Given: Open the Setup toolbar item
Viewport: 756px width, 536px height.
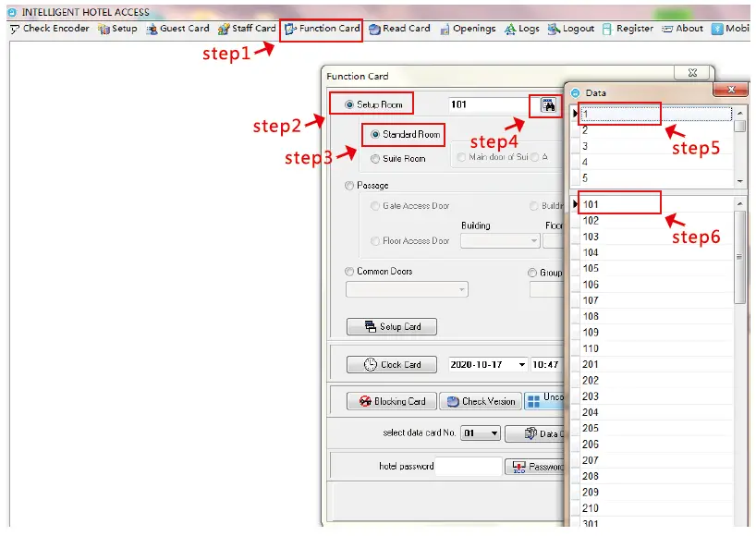Looking at the screenshot, I should [x=117, y=29].
